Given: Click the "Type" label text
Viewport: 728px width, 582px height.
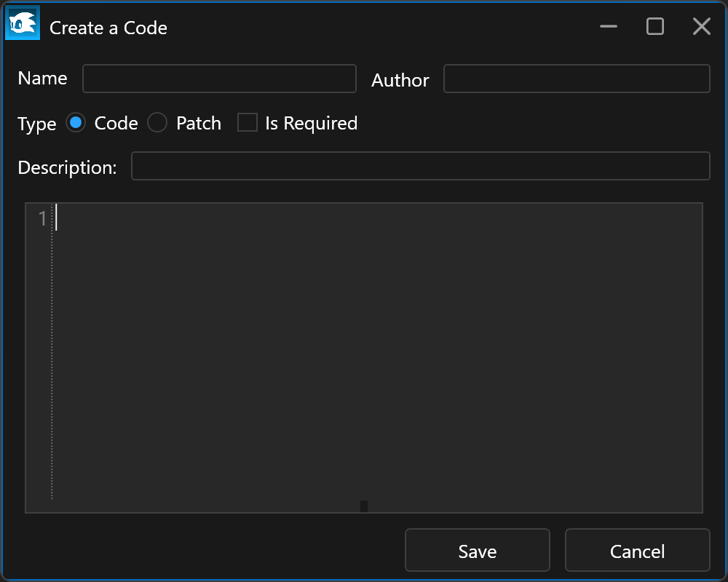Looking at the screenshot, I should 36,124.
